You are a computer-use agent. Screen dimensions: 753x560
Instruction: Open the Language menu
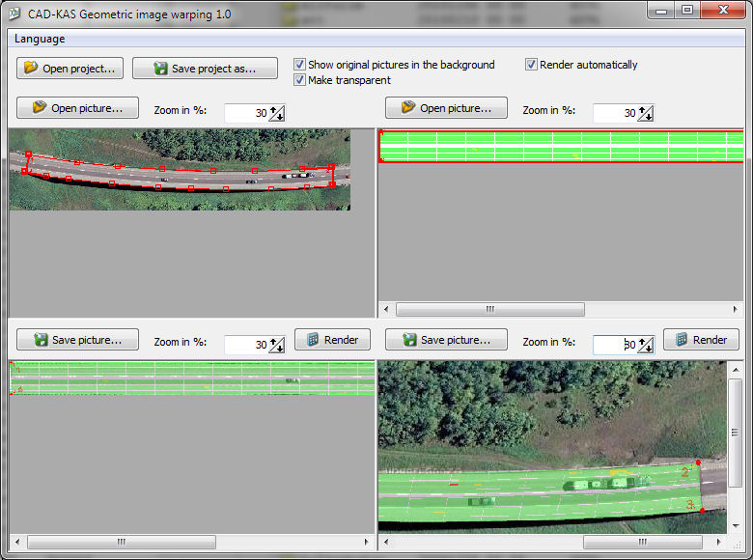coord(40,39)
